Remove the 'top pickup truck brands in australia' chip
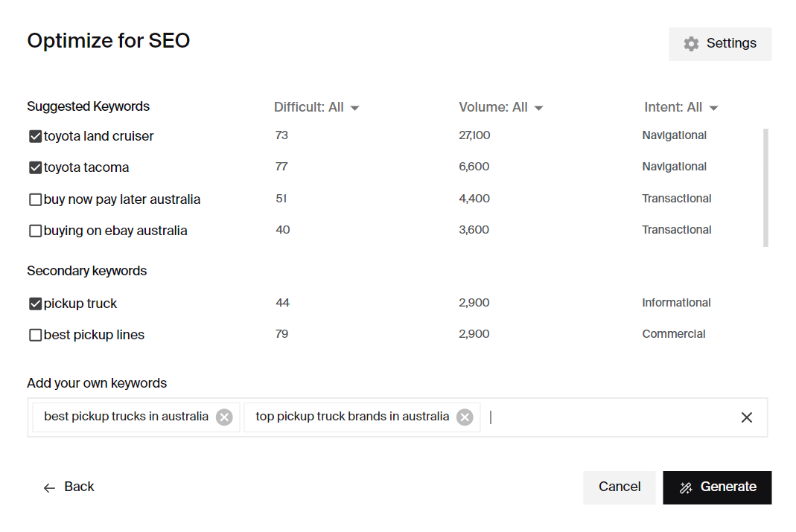This screenshot has width=796, height=532. coord(465,417)
